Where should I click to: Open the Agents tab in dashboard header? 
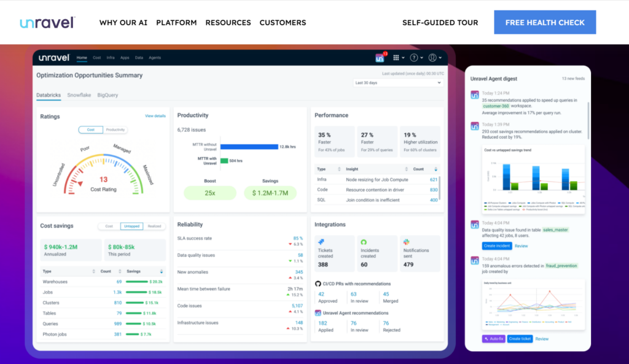[155, 58]
